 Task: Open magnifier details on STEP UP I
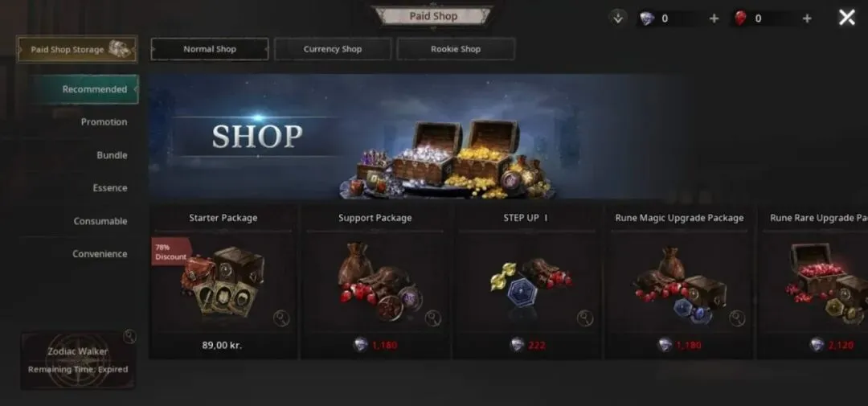point(585,318)
